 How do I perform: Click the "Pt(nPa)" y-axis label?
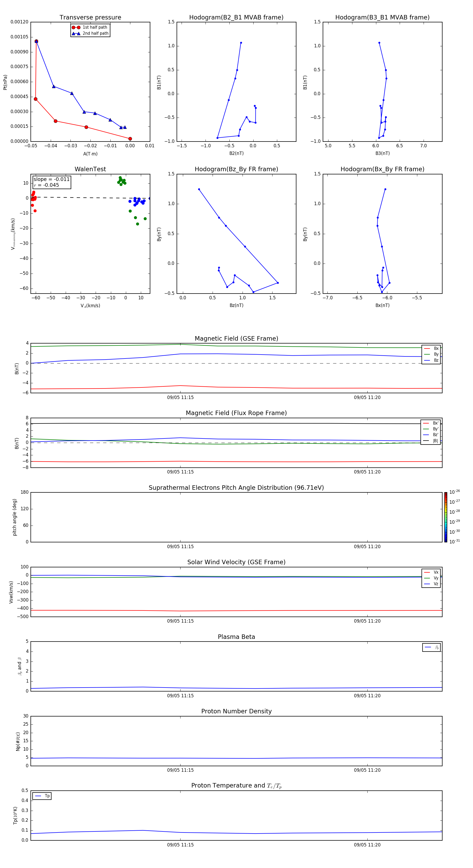coord(5,82)
